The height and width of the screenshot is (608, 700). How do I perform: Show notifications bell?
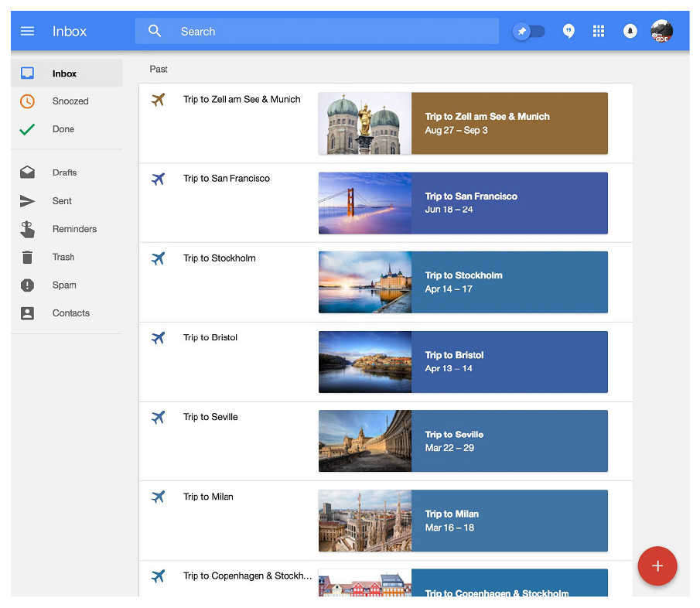click(x=630, y=31)
